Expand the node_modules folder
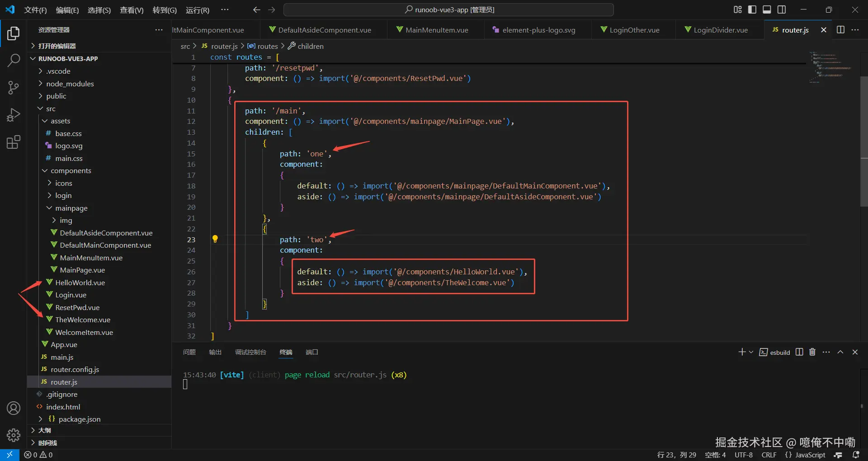 pos(70,84)
